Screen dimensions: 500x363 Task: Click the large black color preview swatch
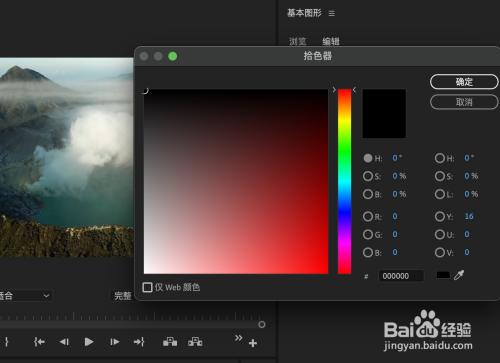coord(384,113)
